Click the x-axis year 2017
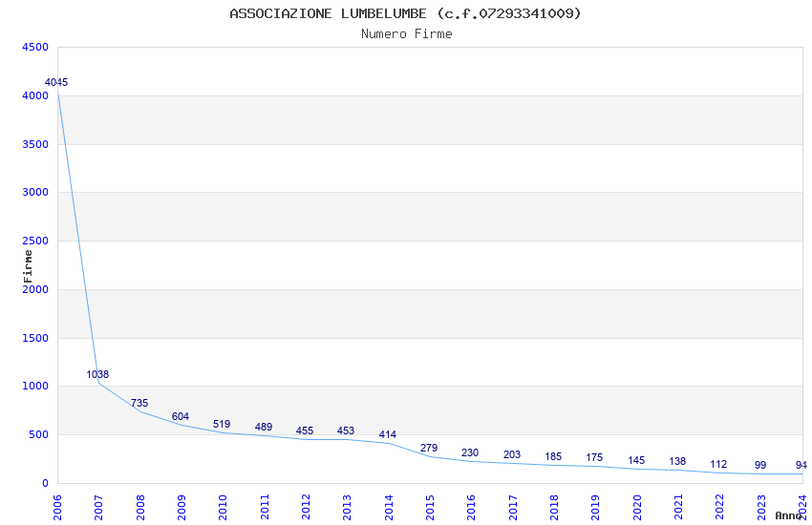Screen dimensions: 812x525 pyautogui.click(x=513, y=508)
